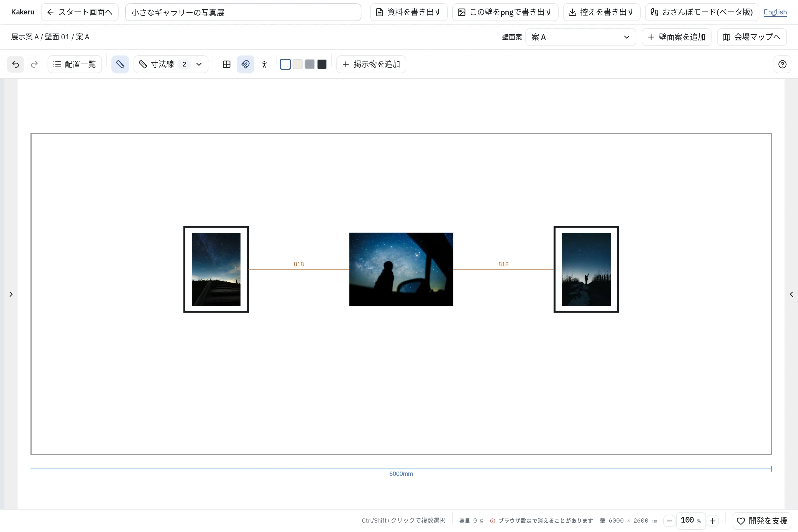Screen dimensions: 798x532
Task: Open おさんぽモード(ベータ版)
Action: [702, 12]
